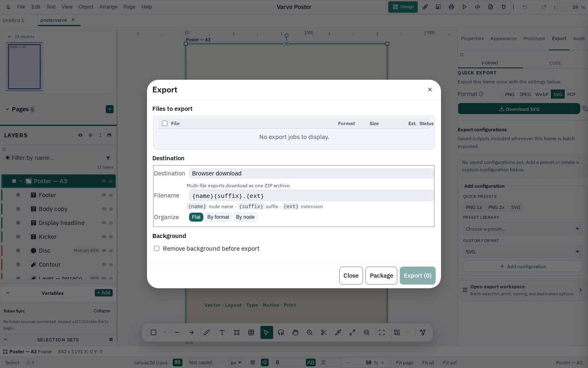Click the Download SVG button

[519, 109]
